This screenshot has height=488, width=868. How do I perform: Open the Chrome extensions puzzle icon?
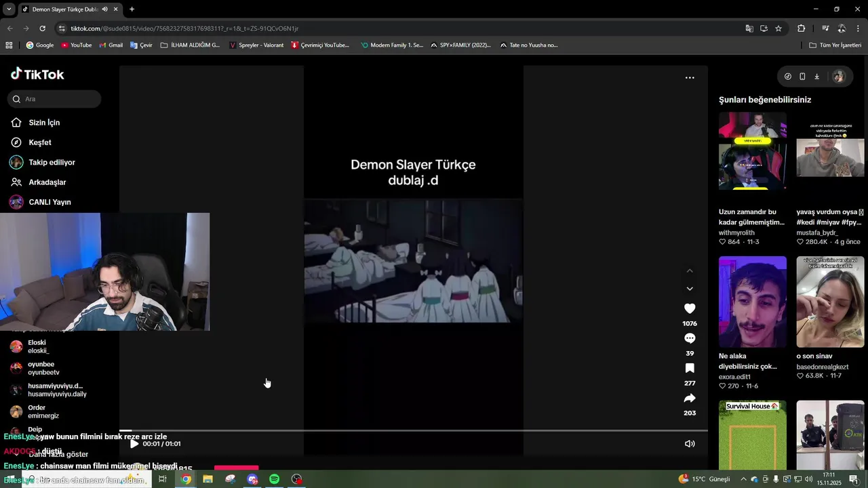coord(801,28)
